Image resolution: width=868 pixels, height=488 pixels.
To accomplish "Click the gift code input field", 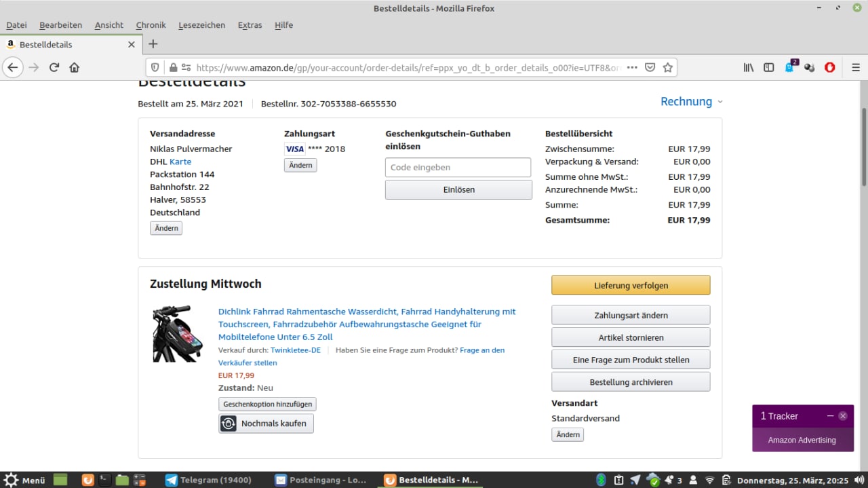I will click(458, 168).
